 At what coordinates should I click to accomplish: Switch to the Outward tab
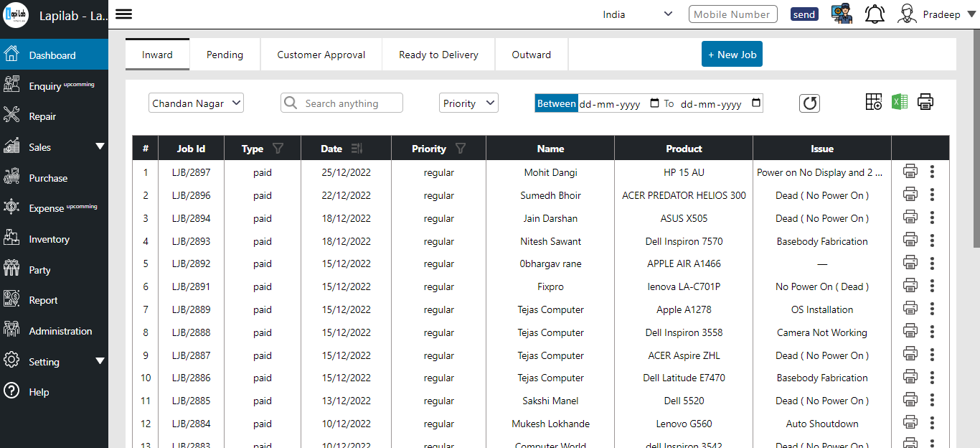click(x=532, y=55)
